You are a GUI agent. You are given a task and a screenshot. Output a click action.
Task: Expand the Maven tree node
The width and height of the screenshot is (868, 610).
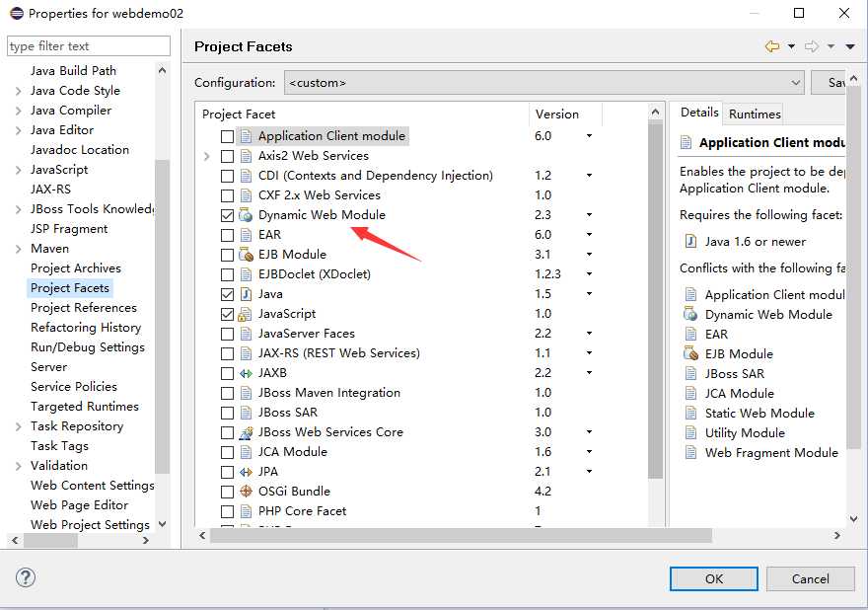[19, 249]
